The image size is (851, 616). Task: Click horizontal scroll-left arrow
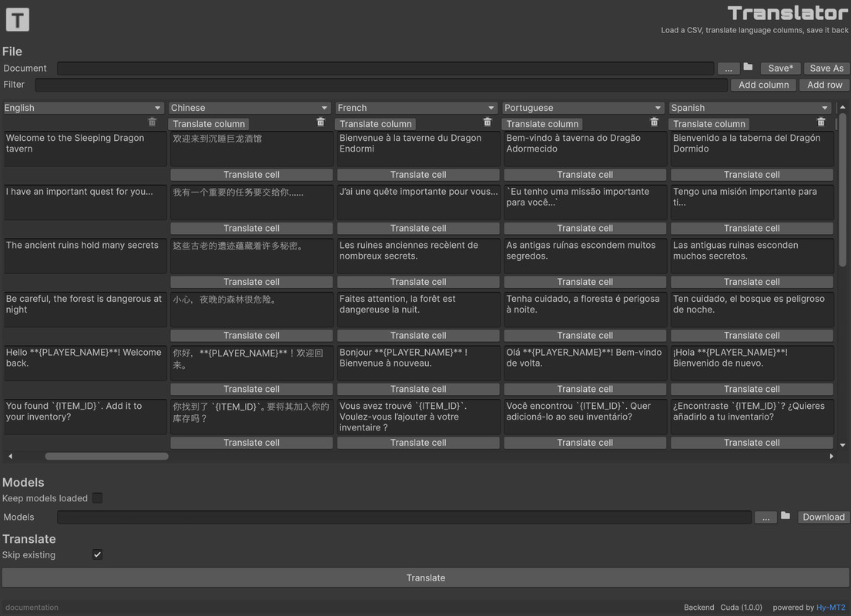(10, 457)
